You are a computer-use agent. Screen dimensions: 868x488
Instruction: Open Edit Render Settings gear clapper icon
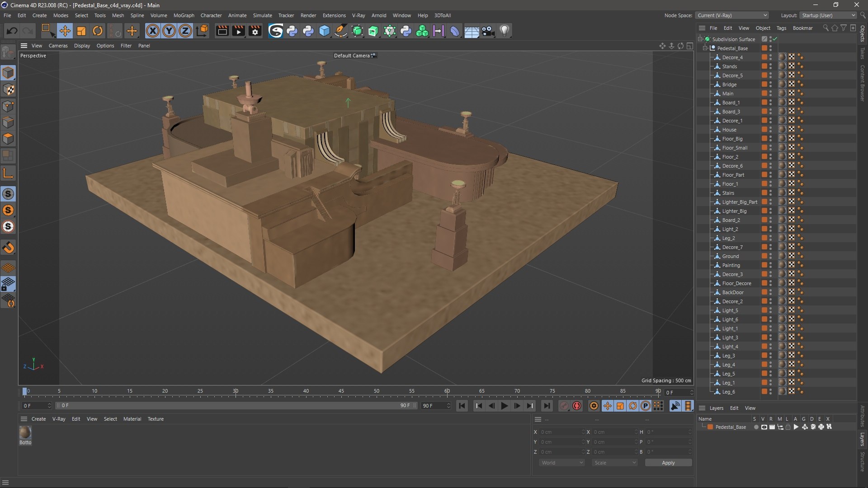click(x=255, y=31)
